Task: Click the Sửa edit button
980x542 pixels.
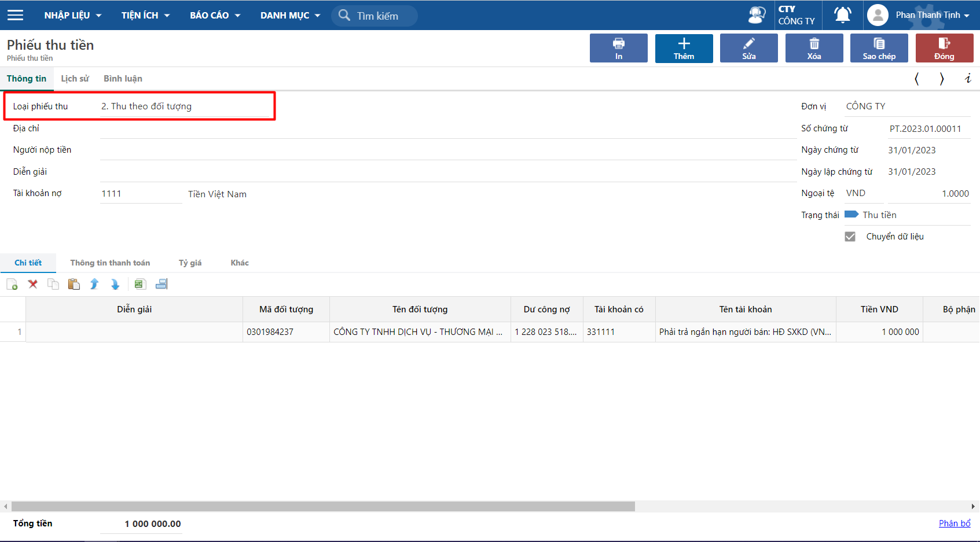Action: pos(748,48)
